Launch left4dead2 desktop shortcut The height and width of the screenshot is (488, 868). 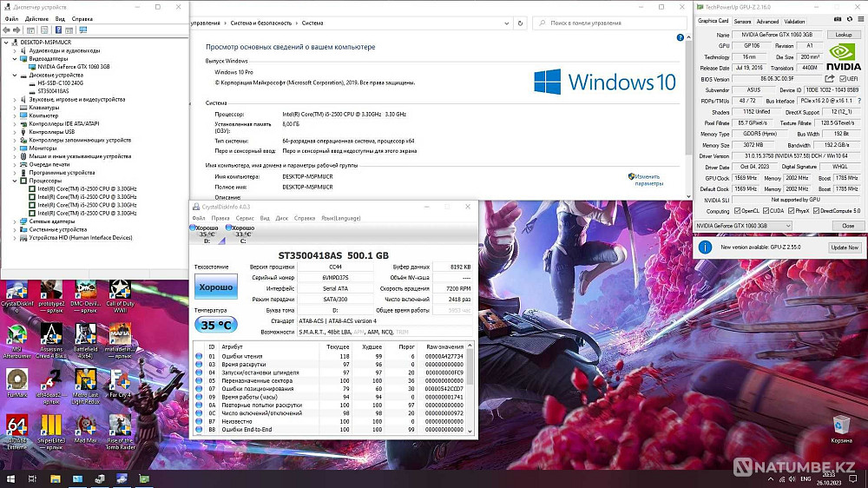coord(51,386)
